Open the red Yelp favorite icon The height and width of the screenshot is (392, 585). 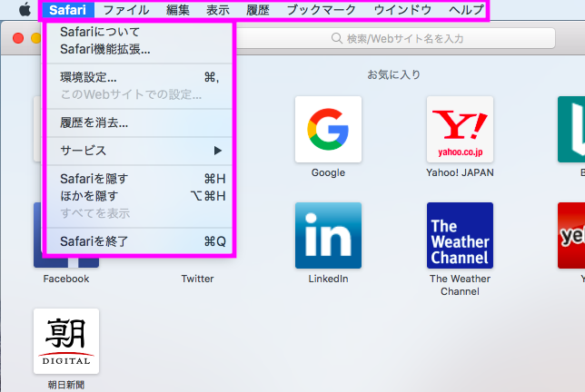pyautogui.click(x=571, y=236)
